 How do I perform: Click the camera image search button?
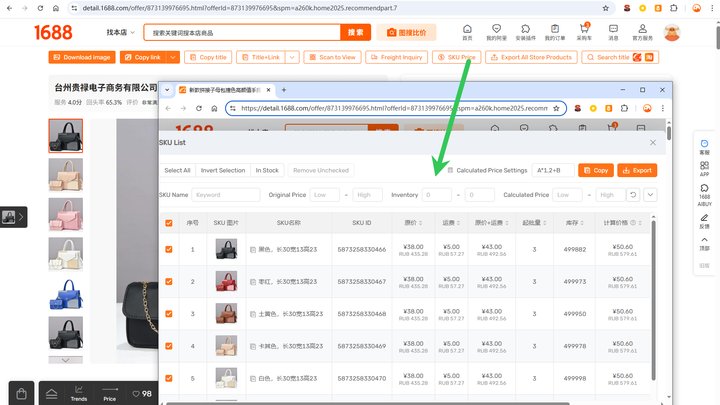(x=406, y=33)
